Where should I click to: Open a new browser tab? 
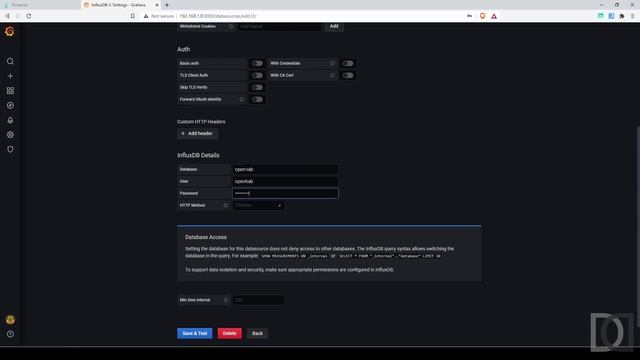(x=167, y=5)
